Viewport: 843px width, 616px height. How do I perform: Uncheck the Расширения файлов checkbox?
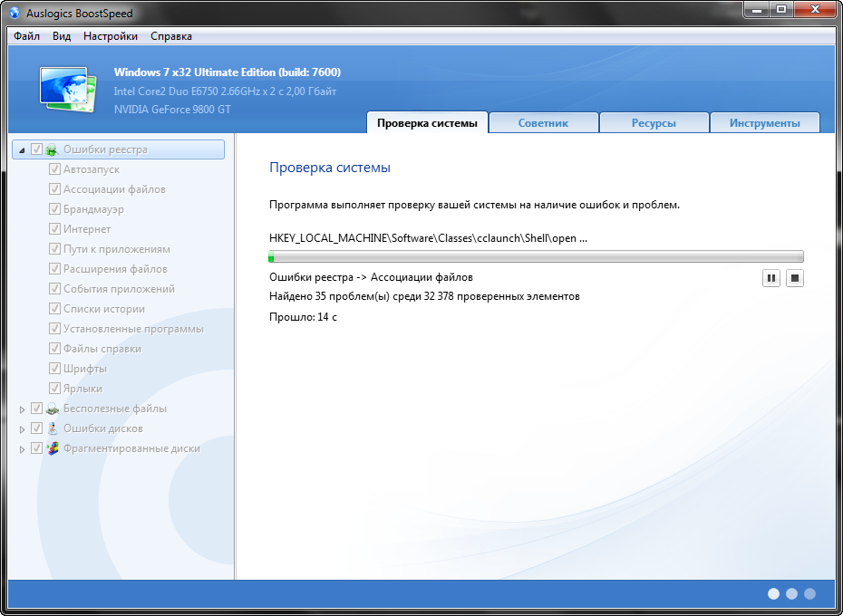54,269
